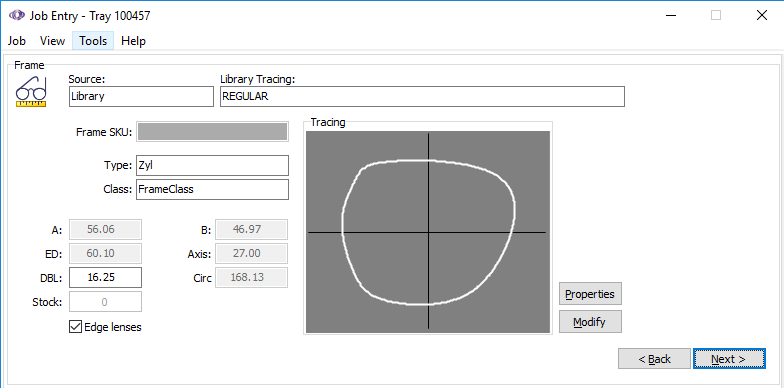Go to the Next page
784x388 pixels.
point(729,358)
